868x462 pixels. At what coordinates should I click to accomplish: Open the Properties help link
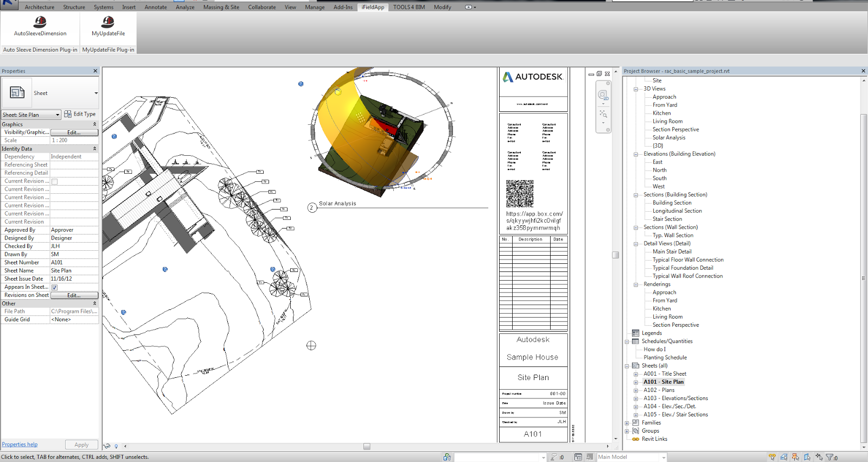click(x=20, y=445)
